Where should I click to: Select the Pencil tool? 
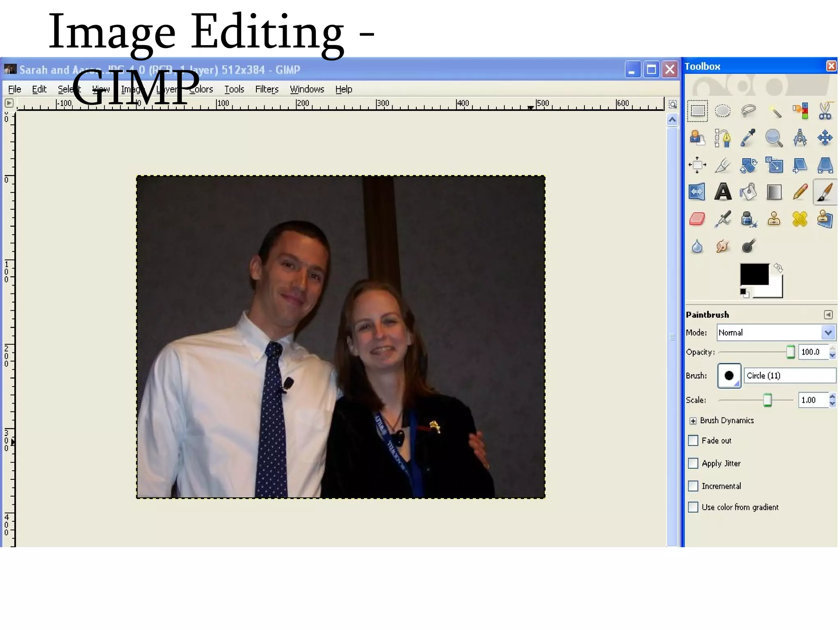pyautogui.click(x=800, y=192)
